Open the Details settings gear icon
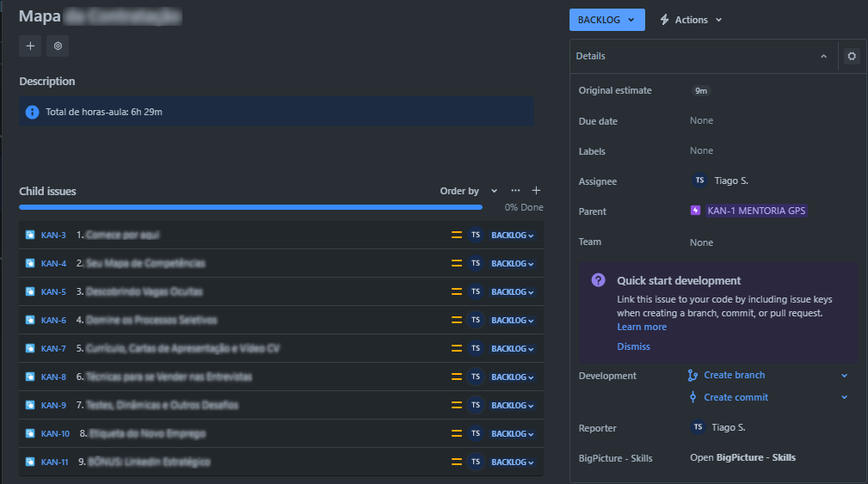868x484 pixels. (852, 56)
